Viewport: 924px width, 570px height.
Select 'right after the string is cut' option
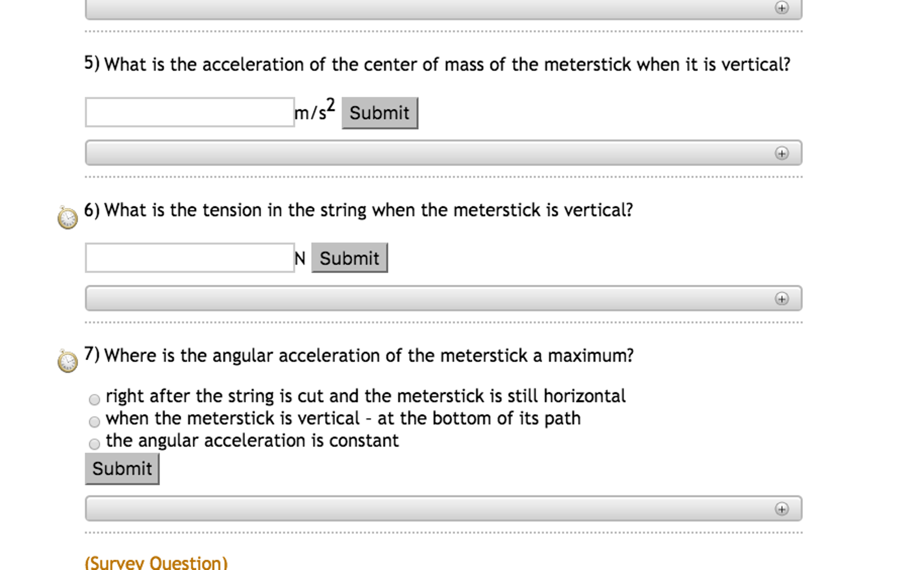[94, 399]
